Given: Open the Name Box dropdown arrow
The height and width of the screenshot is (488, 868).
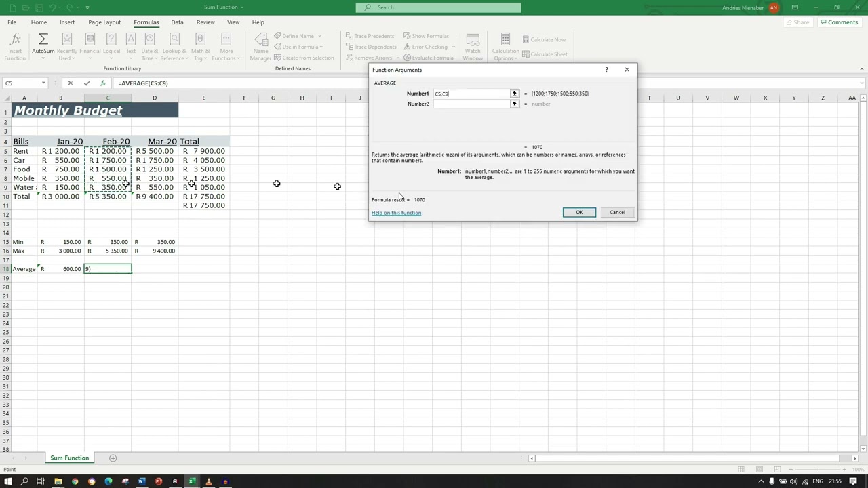Looking at the screenshot, I should (x=43, y=83).
